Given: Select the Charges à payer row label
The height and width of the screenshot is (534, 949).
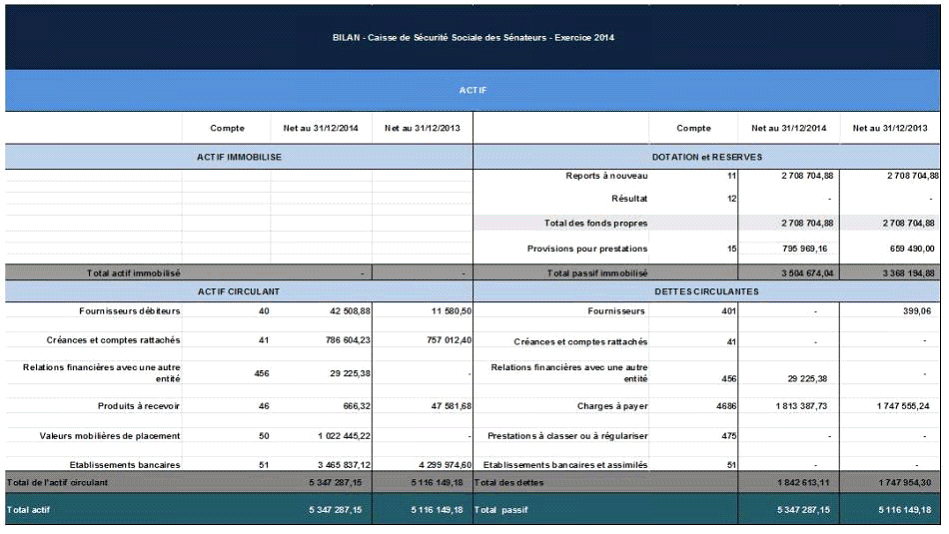Looking at the screenshot, I should coord(612,406).
